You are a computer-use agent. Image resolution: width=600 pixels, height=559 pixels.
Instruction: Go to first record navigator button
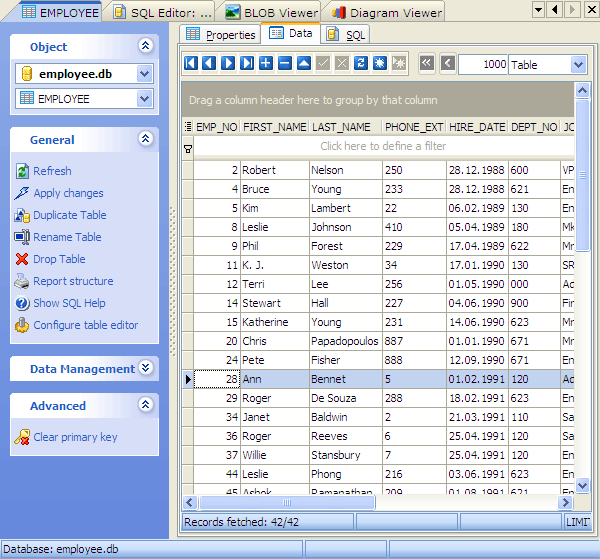click(191, 63)
